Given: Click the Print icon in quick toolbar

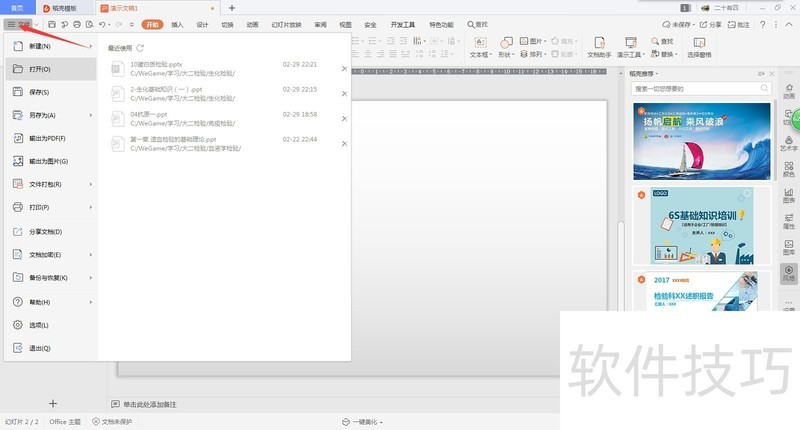Looking at the screenshot, I should point(77,24).
